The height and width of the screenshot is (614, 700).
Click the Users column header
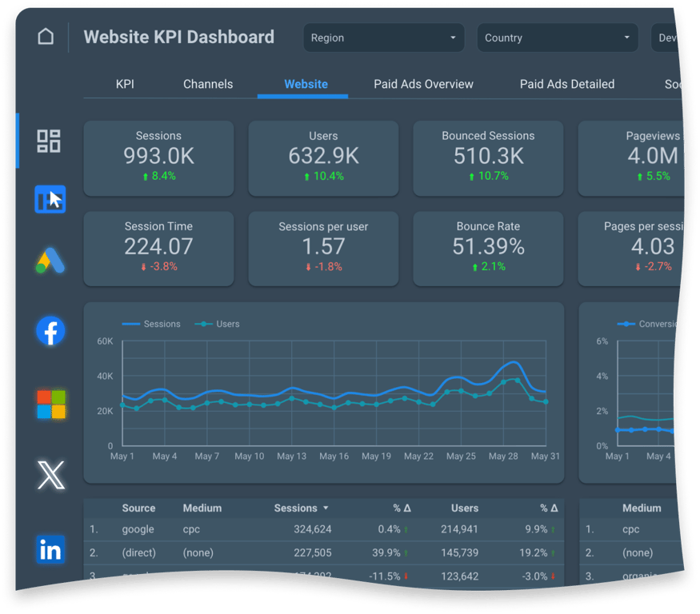point(464,508)
